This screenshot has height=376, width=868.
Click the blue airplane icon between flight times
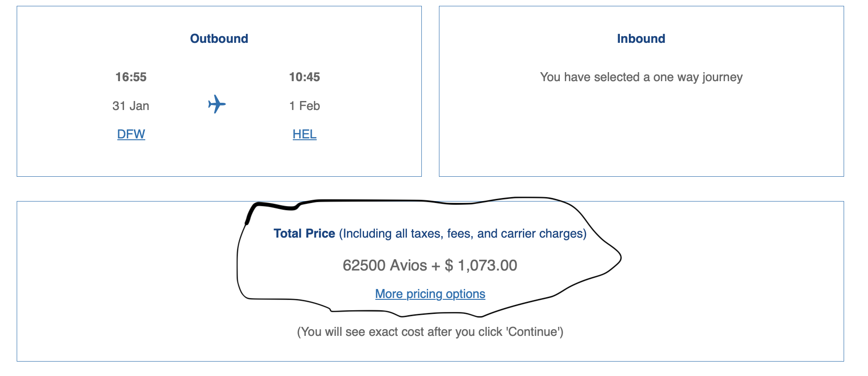[x=217, y=104]
